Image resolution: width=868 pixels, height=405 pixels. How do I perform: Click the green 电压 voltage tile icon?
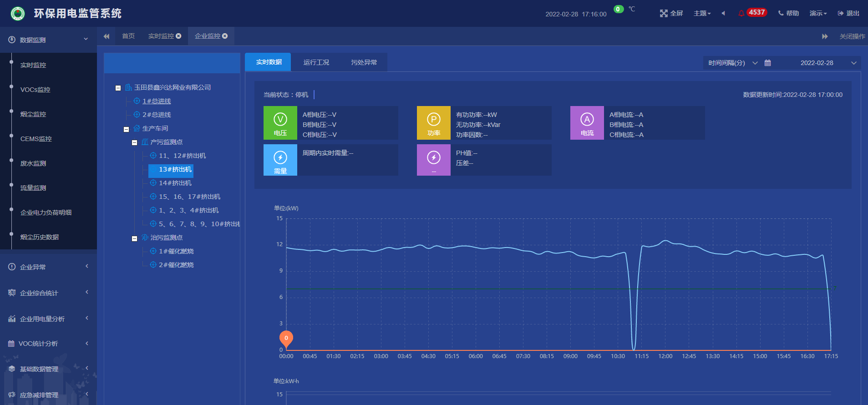[x=280, y=123]
